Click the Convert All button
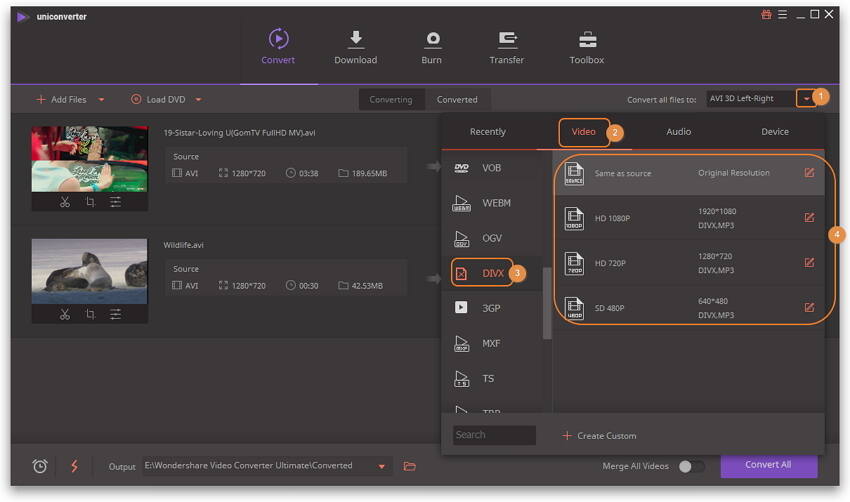The height and width of the screenshot is (502, 850). (x=769, y=466)
